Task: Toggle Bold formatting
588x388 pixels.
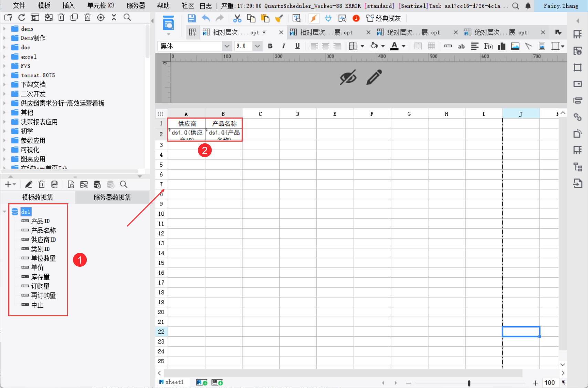Action: tap(270, 46)
